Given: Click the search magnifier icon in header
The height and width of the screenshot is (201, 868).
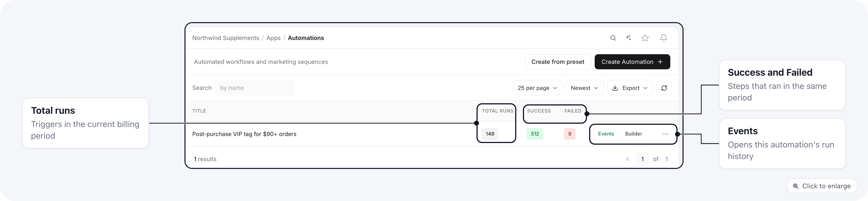Looking at the screenshot, I should 613,38.
